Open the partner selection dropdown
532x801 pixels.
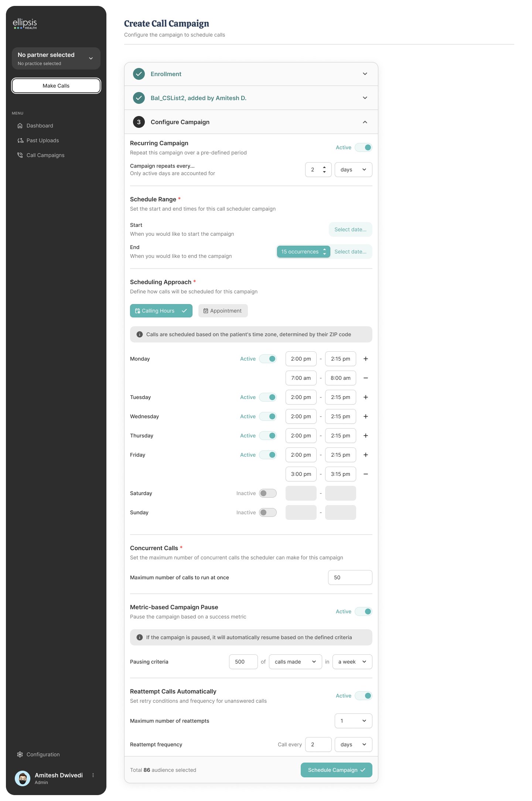click(x=56, y=58)
